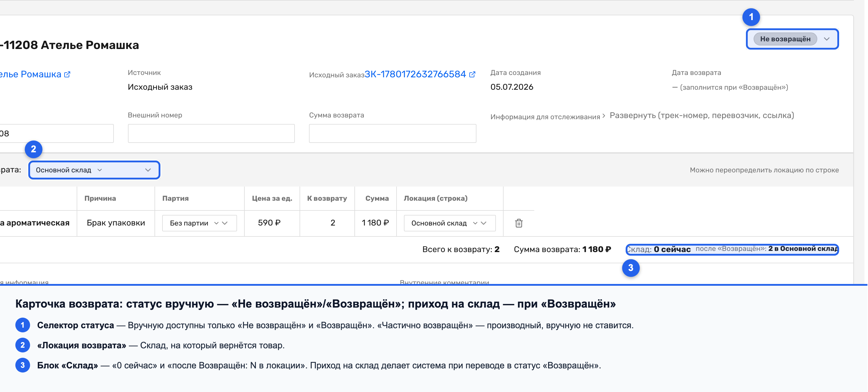
Task: Open source order ЗК-1780172632766584 link
Action: pyautogui.click(x=415, y=74)
